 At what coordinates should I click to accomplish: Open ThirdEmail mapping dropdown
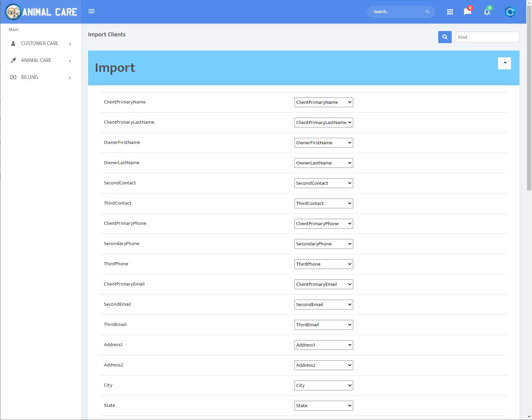(x=324, y=325)
